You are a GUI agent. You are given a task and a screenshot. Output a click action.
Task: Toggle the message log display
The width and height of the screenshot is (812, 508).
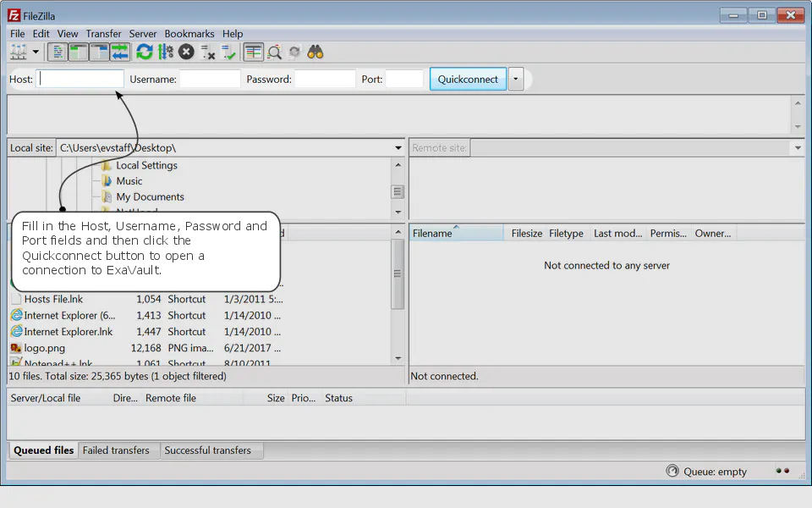pos(58,52)
